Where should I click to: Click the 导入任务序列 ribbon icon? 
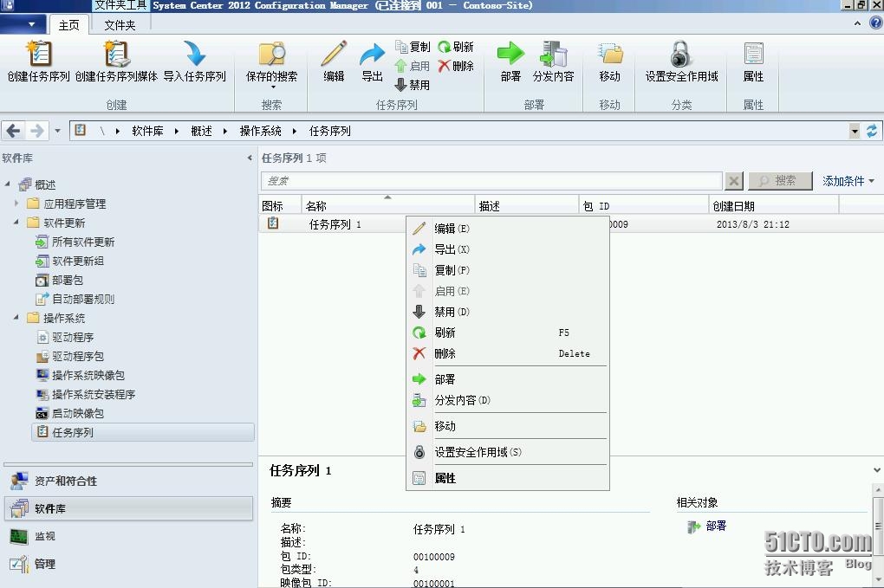tap(194, 54)
